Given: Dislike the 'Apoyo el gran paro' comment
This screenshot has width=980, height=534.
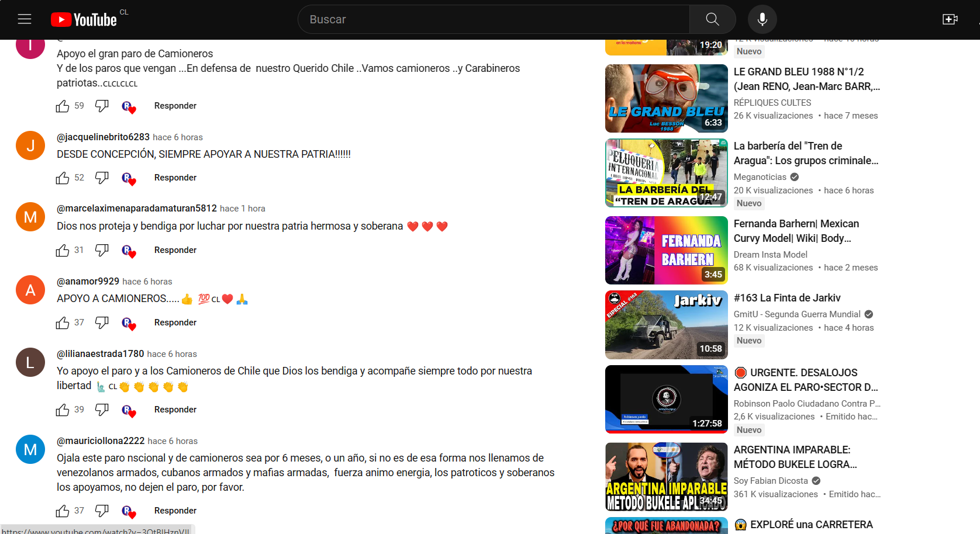Looking at the screenshot, I should point(102,106).
